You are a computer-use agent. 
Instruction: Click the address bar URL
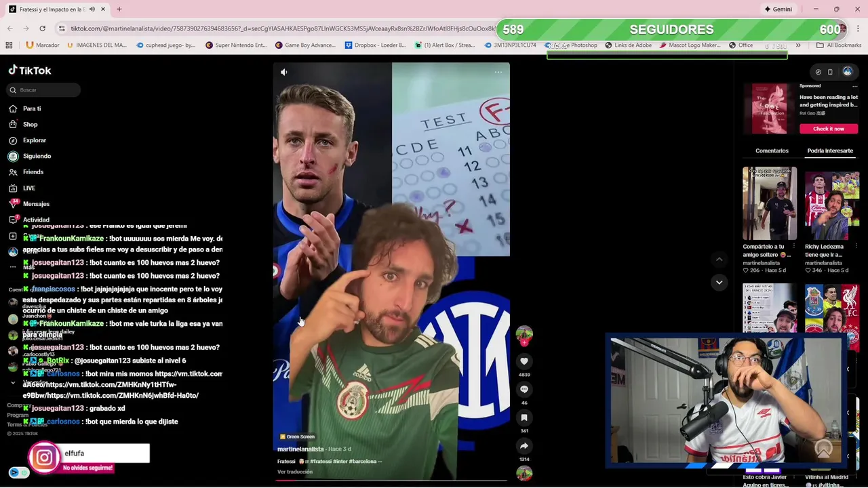click(x=282, y=28)
